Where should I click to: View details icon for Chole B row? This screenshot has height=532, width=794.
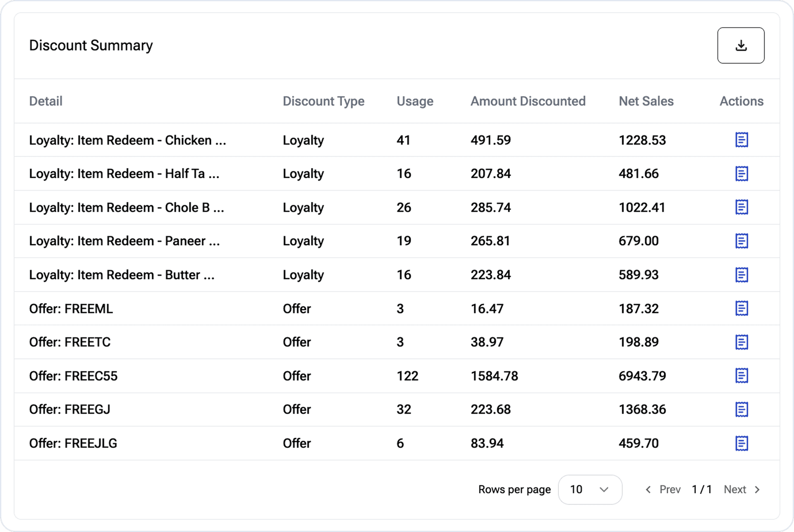741,208
